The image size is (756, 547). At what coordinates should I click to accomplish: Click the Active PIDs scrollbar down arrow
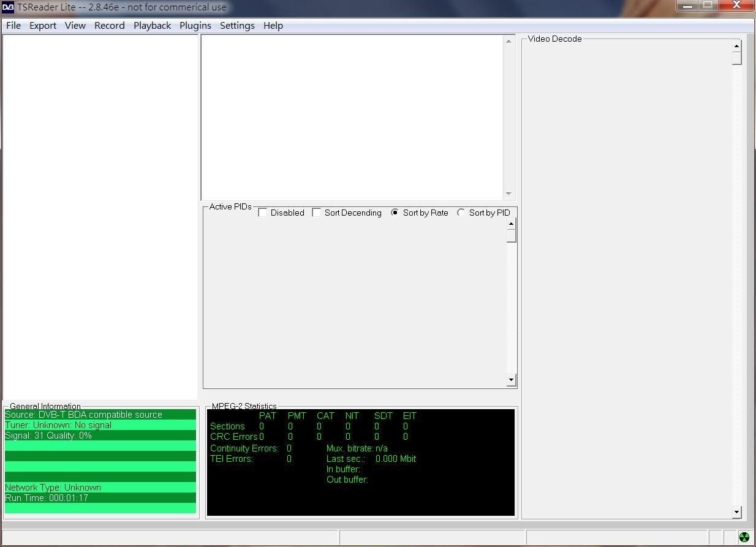(x=512, y=380)
